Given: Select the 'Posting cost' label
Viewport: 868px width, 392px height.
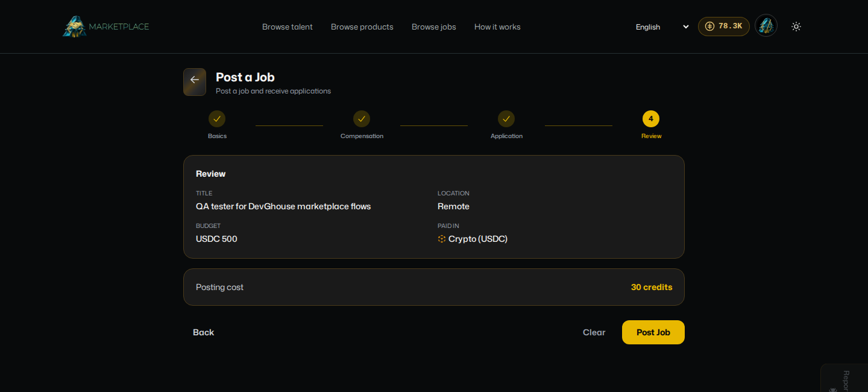Looking at the screenshot, I should coord(219,287).
